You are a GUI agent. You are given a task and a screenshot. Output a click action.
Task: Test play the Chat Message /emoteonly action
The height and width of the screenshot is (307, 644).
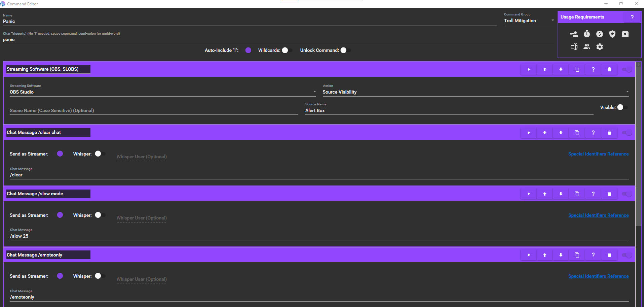coord(528,255)
